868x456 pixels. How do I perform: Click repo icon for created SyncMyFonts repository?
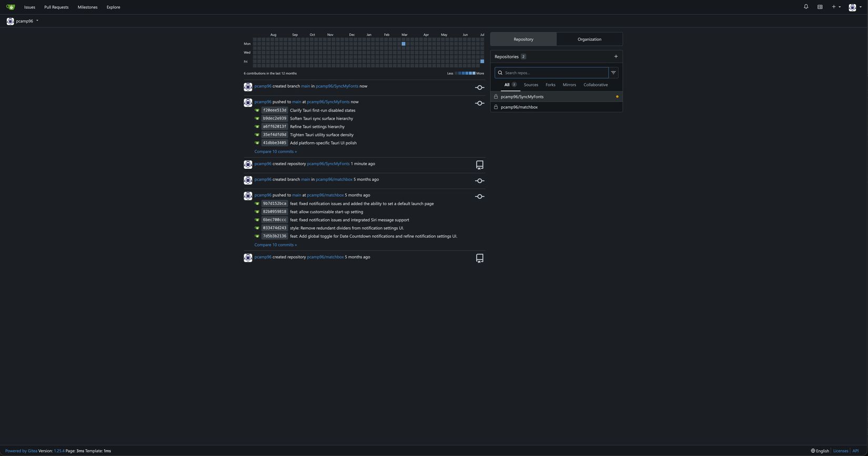[480, 165]
